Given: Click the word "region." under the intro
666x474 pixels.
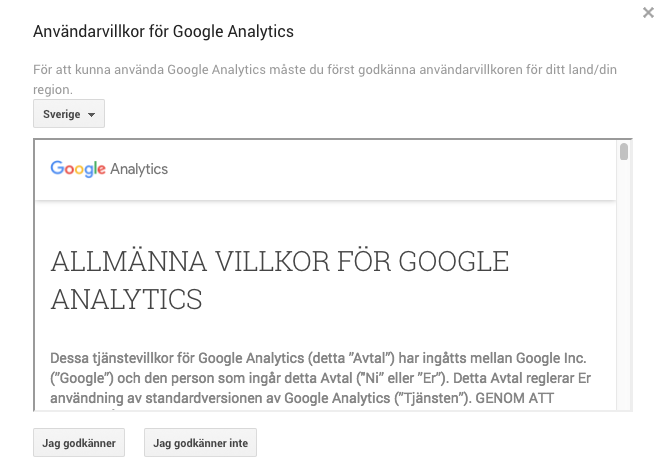Looking at the screenshot, I should [53, 90].
